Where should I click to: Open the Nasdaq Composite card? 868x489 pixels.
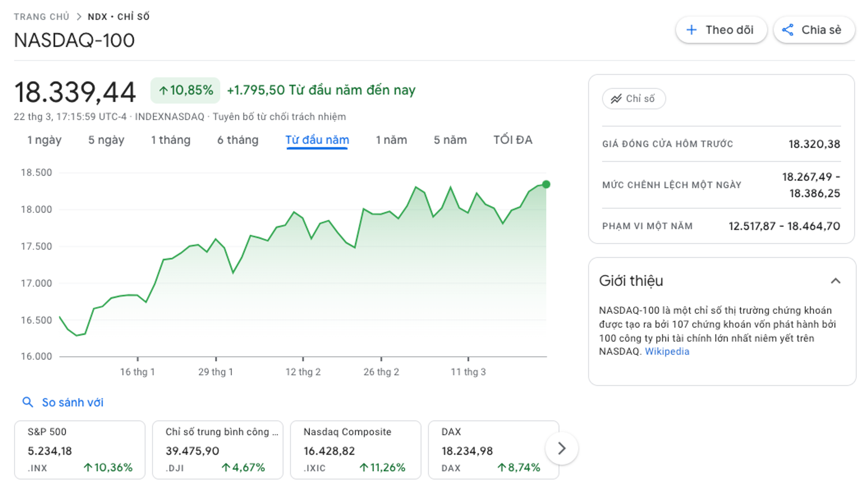coord(355,450)
